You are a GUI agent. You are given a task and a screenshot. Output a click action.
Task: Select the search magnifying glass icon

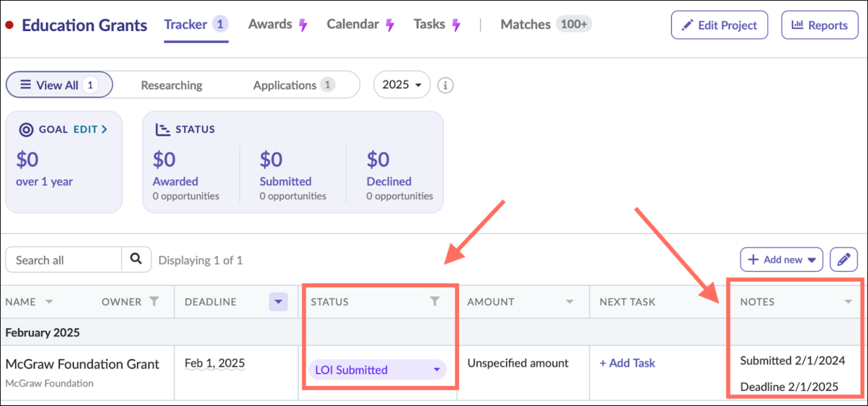coord(136,259)
